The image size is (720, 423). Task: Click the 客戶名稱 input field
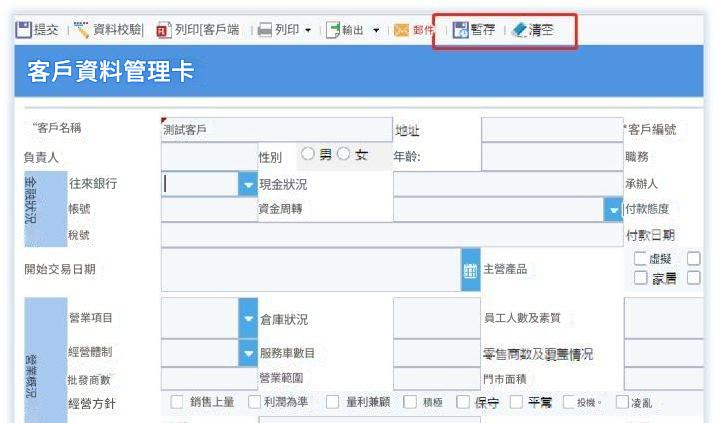277,130
